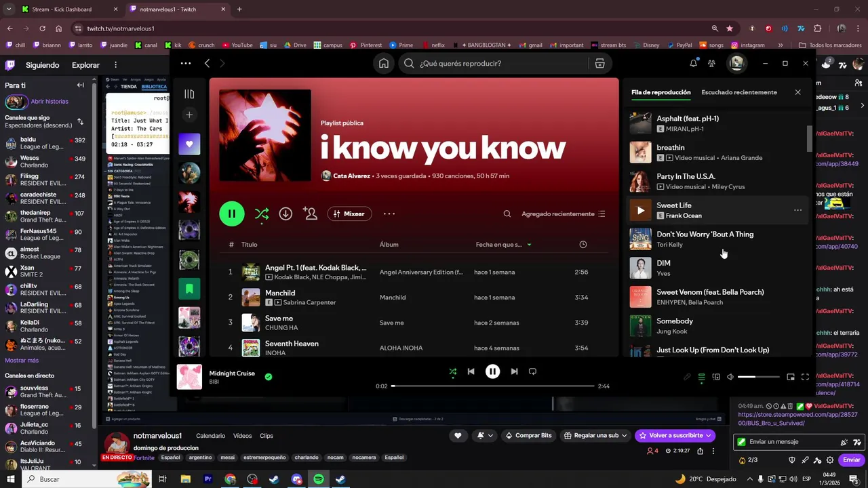Enter Spotify fullscreen view
Viewport: 868px width, 488px height.
(x=805, y=377)
